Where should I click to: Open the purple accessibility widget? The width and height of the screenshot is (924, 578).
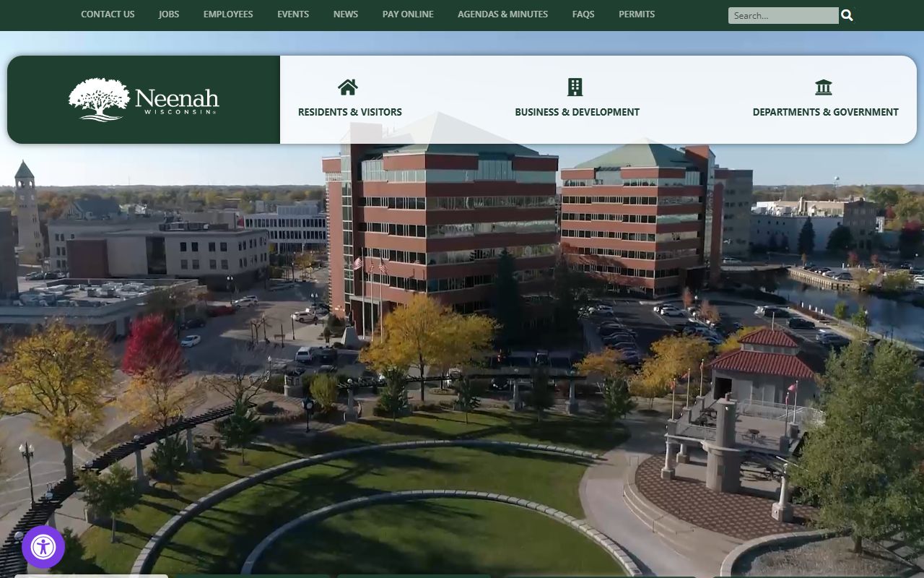click(43, 547)
